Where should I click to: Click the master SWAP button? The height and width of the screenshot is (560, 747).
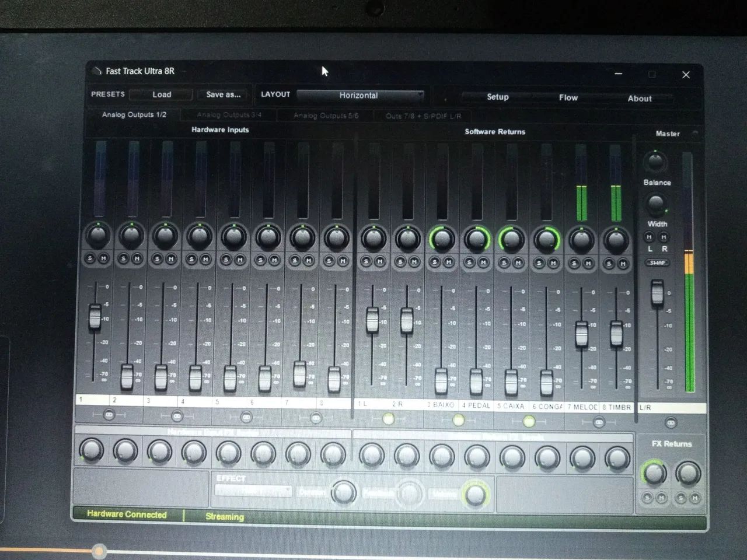(657, 262)
